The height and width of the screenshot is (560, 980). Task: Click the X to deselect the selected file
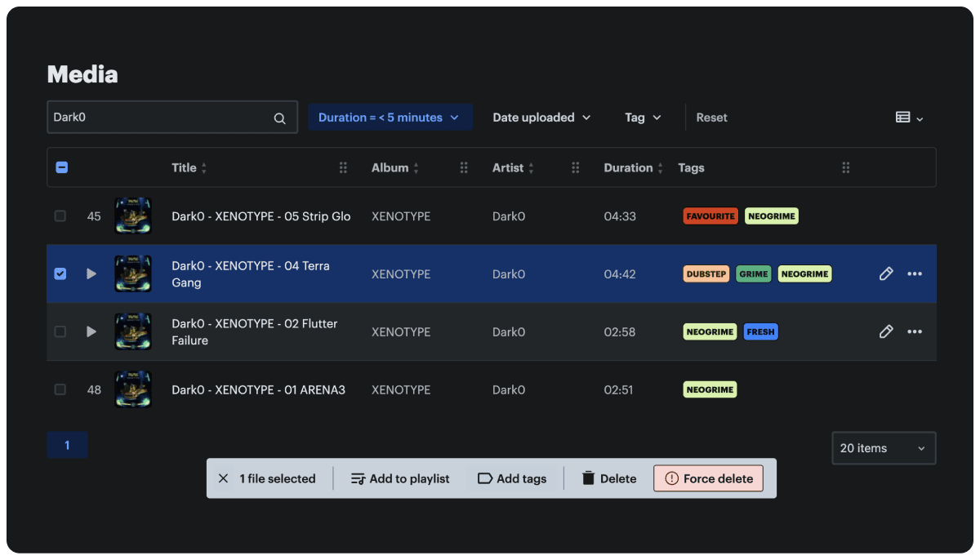(224, 478)
